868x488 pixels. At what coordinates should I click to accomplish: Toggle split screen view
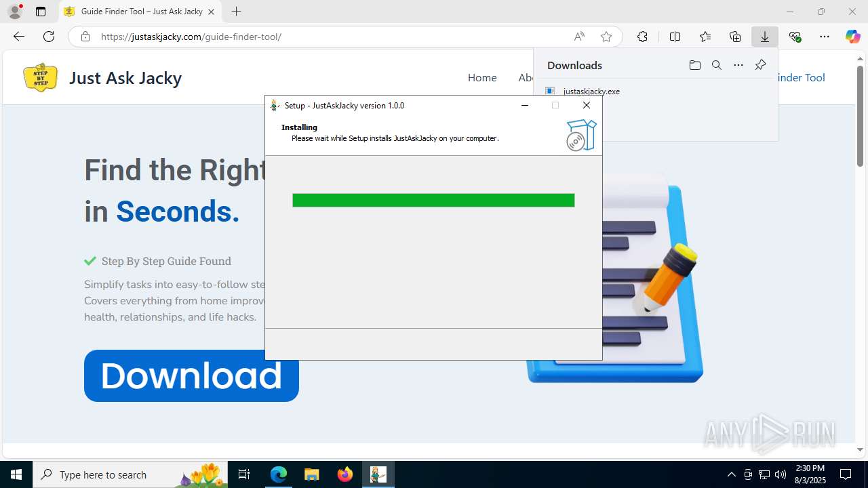pos(675,37)
